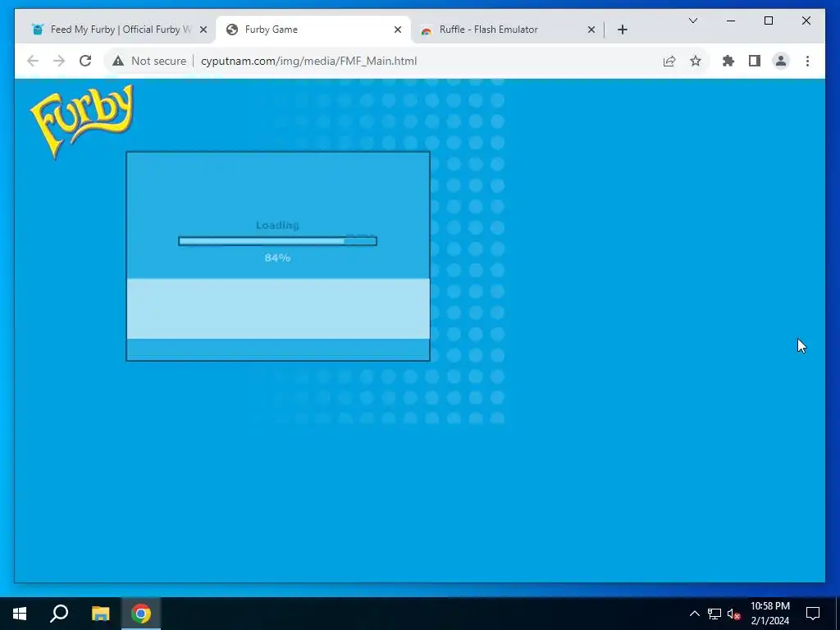The image size is (840, 630).
Task: Open Chrome three-dot menu
Action: click(x=807, y=61)
